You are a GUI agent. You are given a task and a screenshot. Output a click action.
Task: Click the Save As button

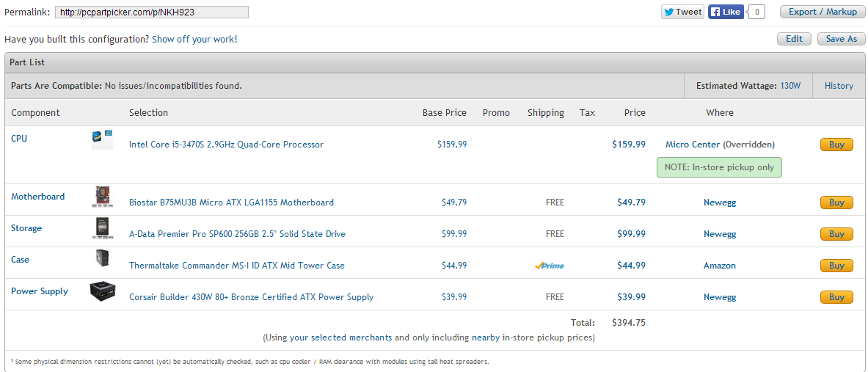click(x=842, y=39)
